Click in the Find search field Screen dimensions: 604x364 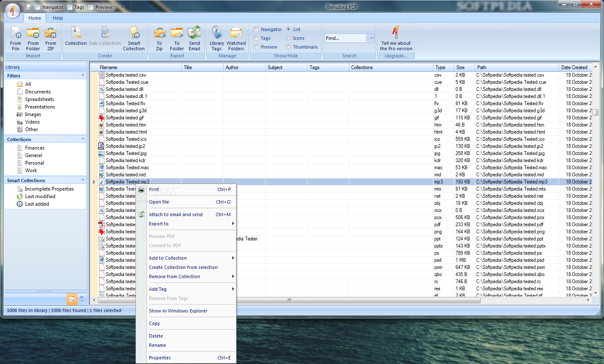(x=346, y=38)
